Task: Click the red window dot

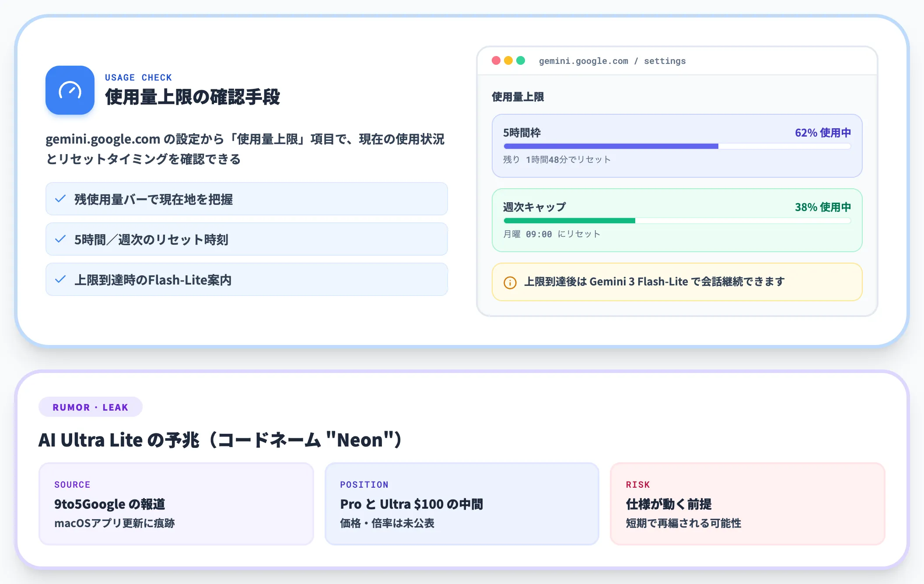Action: [496, 60]
